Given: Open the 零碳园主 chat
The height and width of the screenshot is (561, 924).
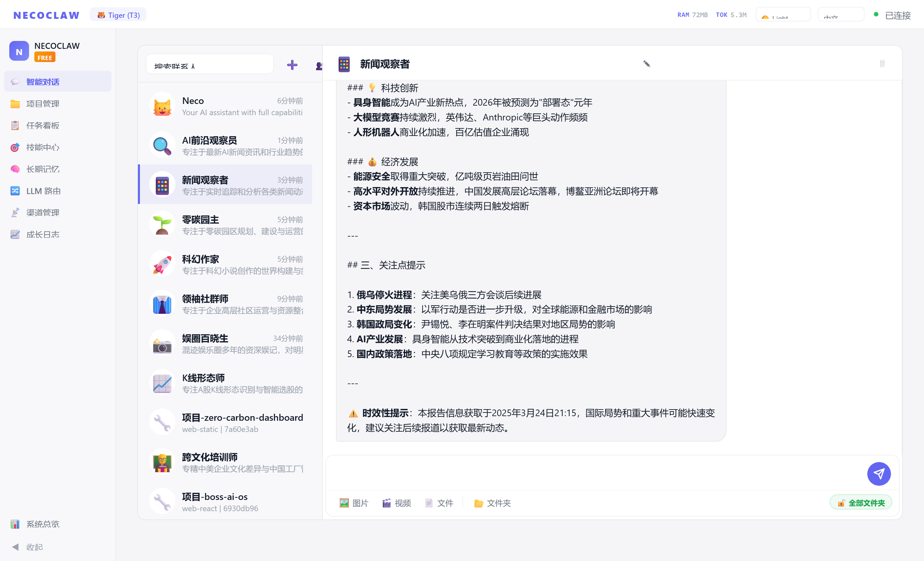Looking at the screenshot, I should [x=225, y=224].
